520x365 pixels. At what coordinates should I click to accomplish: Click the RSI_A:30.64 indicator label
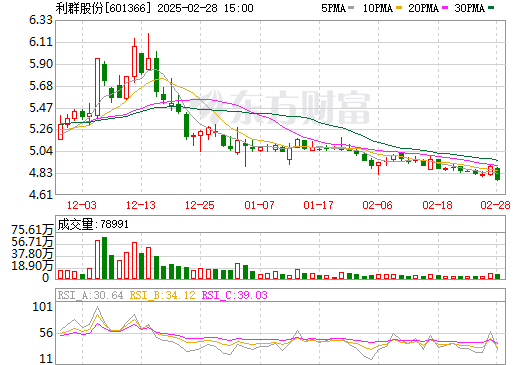pyautogui.click(x=90, y=295)
